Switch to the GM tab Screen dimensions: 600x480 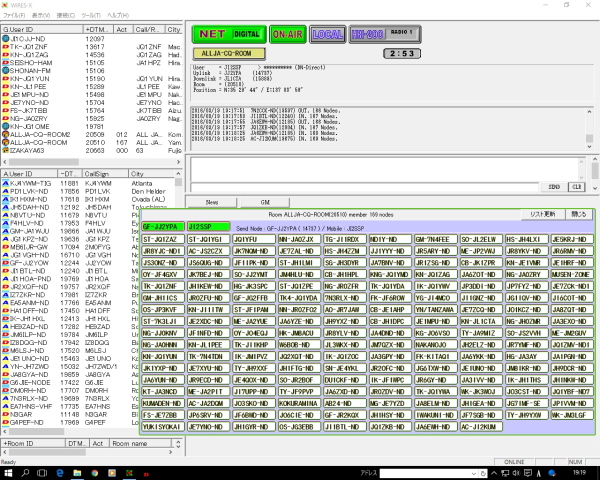pyautogui.click(x=265, y=202)
